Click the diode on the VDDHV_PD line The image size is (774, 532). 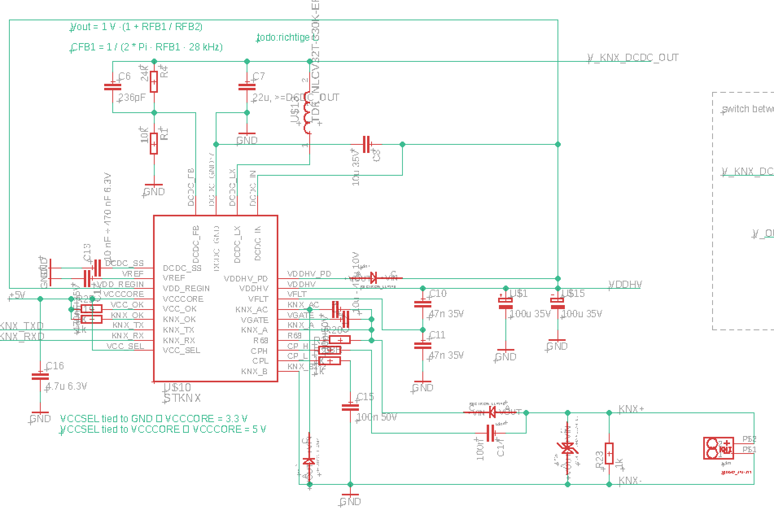click(374, 278)
